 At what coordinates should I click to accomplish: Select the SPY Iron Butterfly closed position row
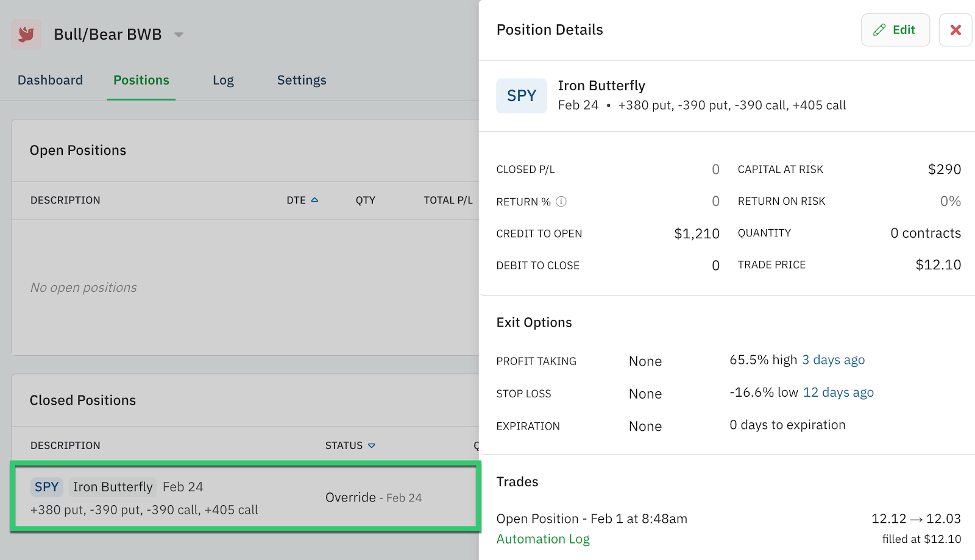tap(245, 497)
